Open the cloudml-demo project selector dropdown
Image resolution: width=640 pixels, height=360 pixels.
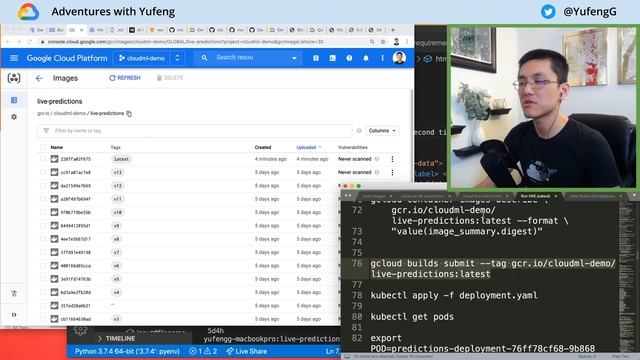coord(149,58)
